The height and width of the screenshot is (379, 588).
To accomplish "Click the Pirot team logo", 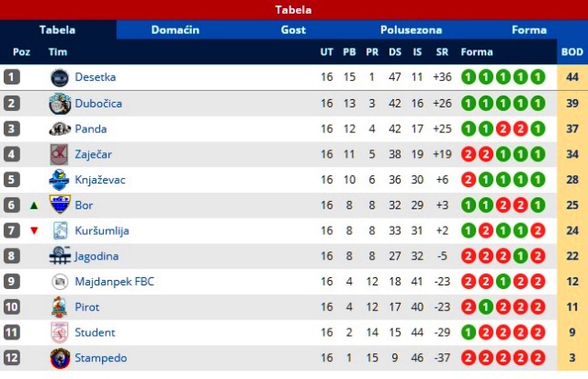I will pos(60,307).
